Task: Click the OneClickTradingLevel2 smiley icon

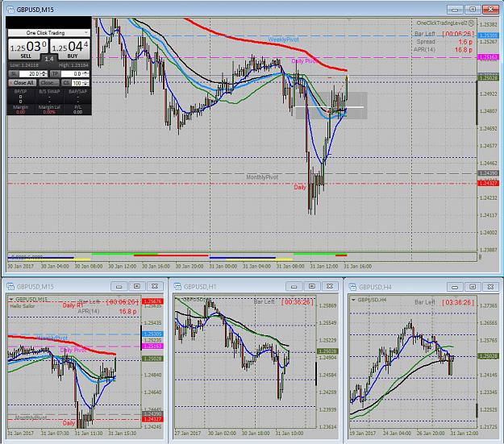Action: [x=471, y=23]
